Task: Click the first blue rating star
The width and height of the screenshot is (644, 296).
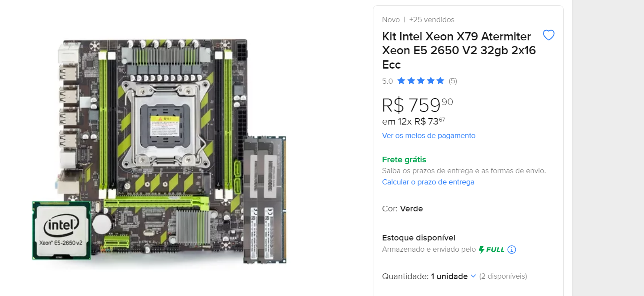Action: tap(401, 81)
